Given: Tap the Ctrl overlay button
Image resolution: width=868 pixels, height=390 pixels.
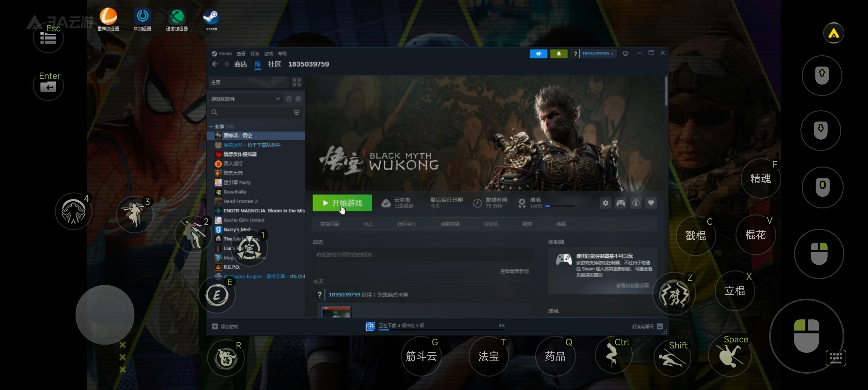Looking at the screenshot, I should (x=614, y=355).
